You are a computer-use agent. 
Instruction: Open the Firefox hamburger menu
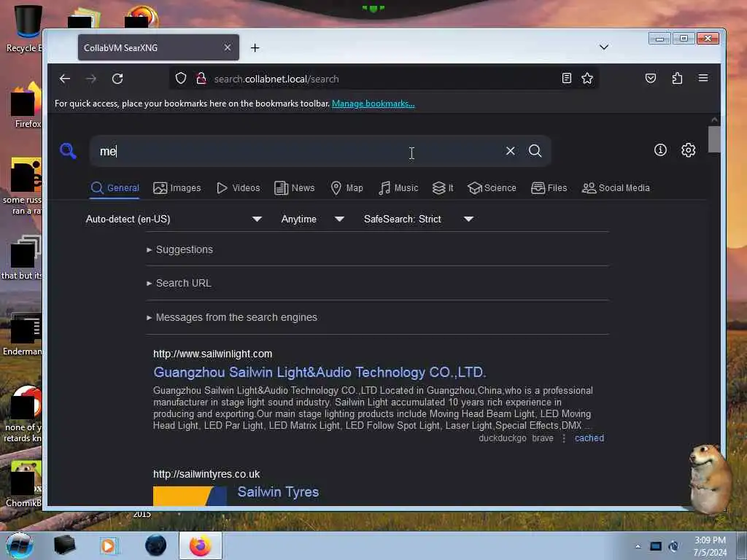point(703,78)
